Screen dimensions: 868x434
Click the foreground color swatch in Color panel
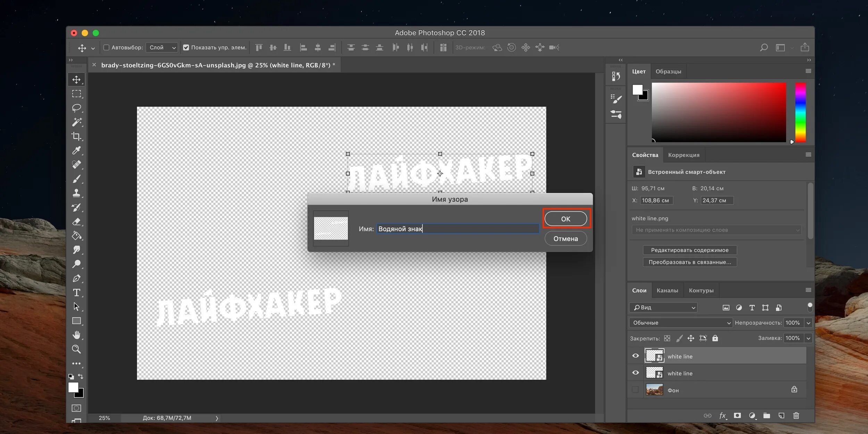click(637, 90)
